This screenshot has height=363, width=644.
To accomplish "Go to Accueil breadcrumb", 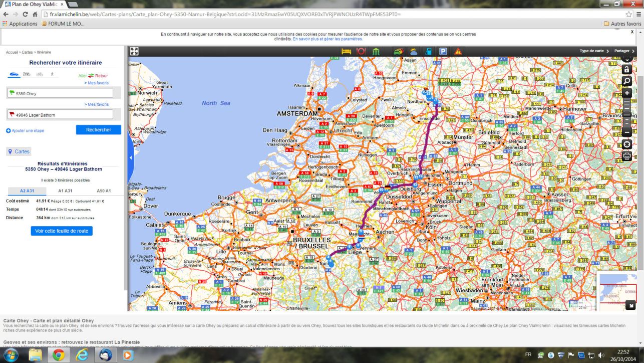I will pos(12,52).
